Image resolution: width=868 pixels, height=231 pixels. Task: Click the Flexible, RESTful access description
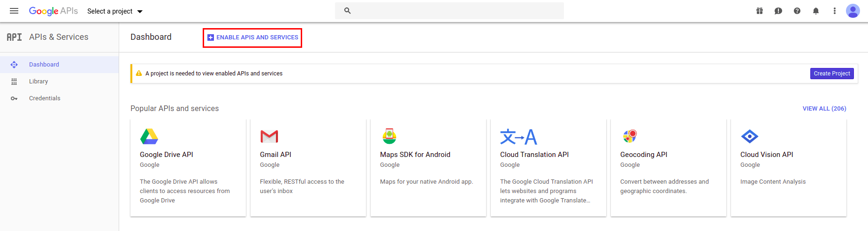[302, 186]
